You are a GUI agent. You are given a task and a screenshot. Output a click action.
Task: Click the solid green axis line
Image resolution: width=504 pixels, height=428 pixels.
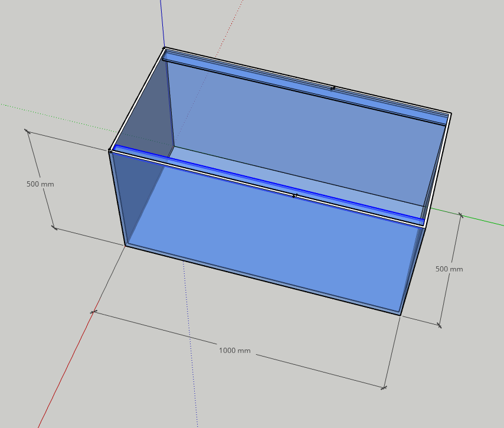[x=472, y=218]
